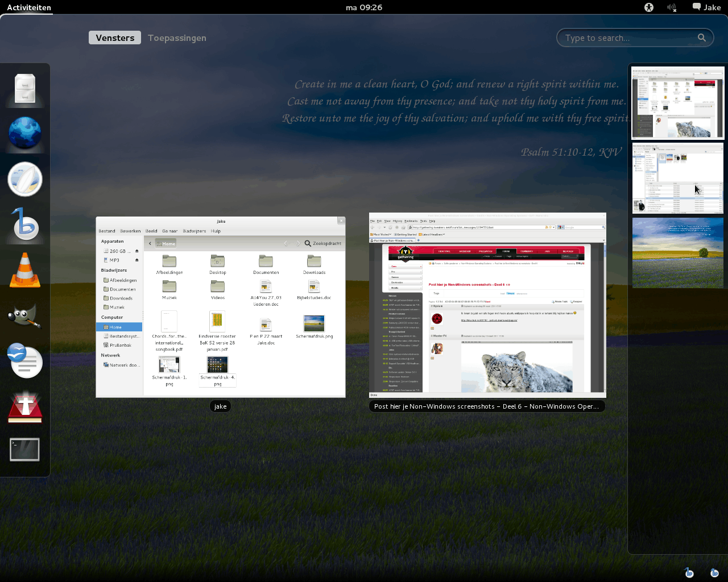Click the clock showing ma 09:26

click(364, 7)
